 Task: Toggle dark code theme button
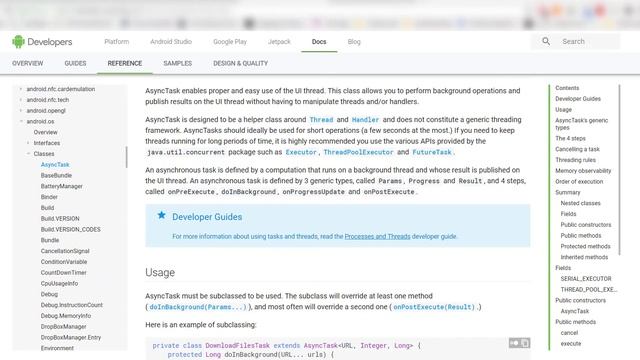[x=514, y=343]
